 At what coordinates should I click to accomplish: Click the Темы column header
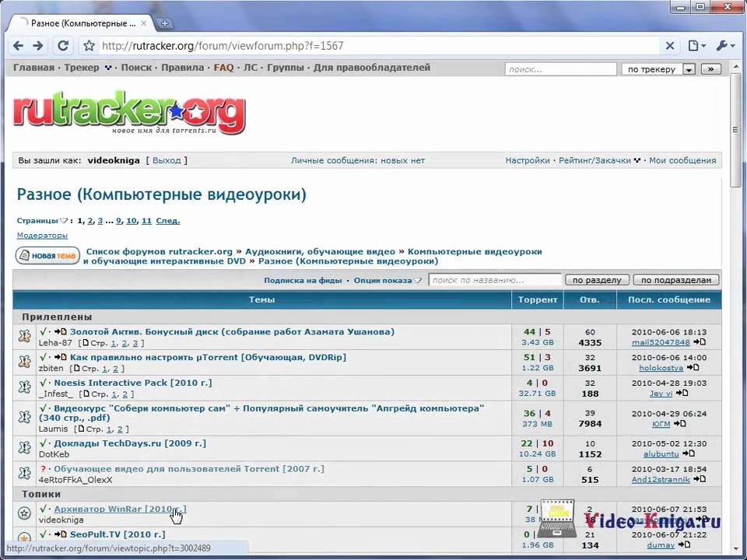[x=262, y=299]
